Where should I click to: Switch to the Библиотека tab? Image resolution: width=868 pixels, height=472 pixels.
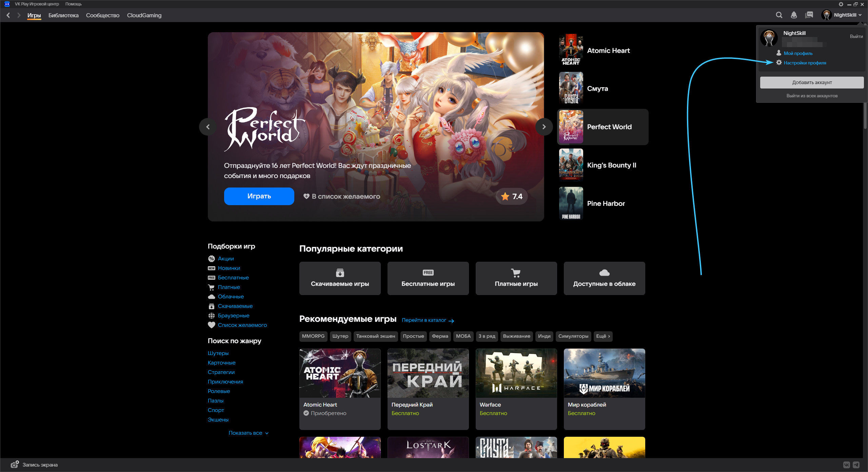point(63,15)
